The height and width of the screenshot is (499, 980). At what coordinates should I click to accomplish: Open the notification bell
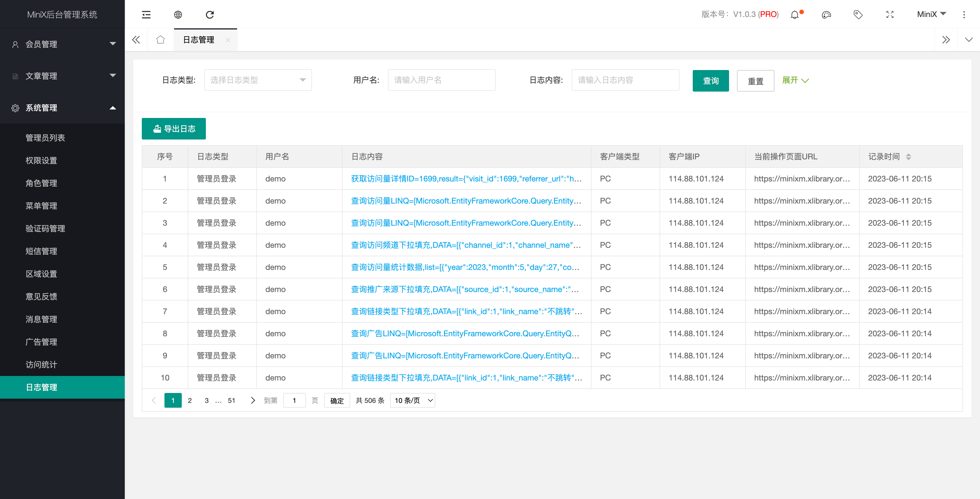tap(795, 15)
